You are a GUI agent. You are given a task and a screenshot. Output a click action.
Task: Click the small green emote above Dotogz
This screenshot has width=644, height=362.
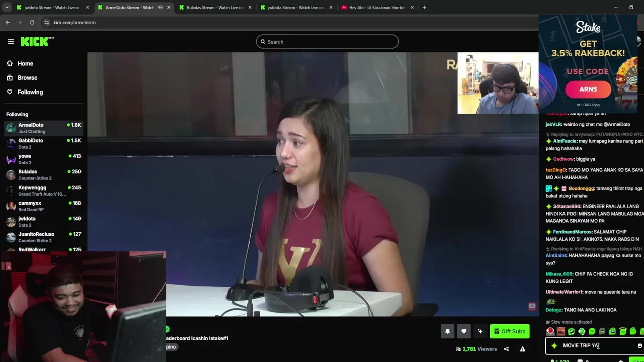tap(551, 301)
